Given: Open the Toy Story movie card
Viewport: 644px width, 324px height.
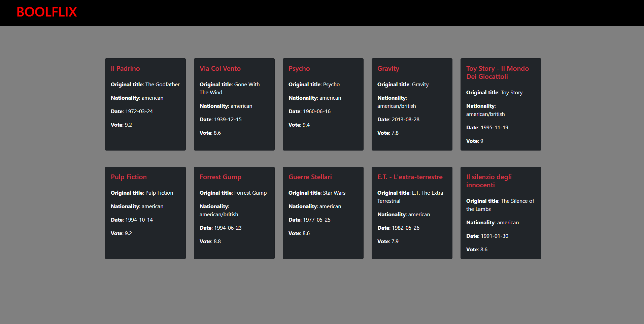Looking at the screenshot, I should coord(501,104).
